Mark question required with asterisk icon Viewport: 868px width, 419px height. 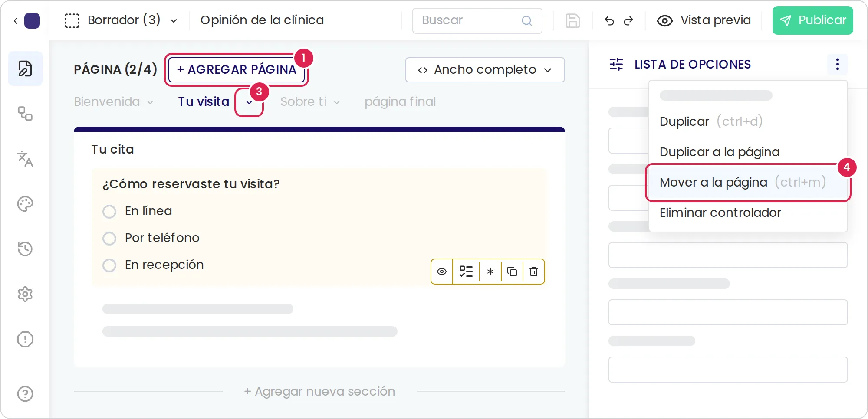point(490,272)
